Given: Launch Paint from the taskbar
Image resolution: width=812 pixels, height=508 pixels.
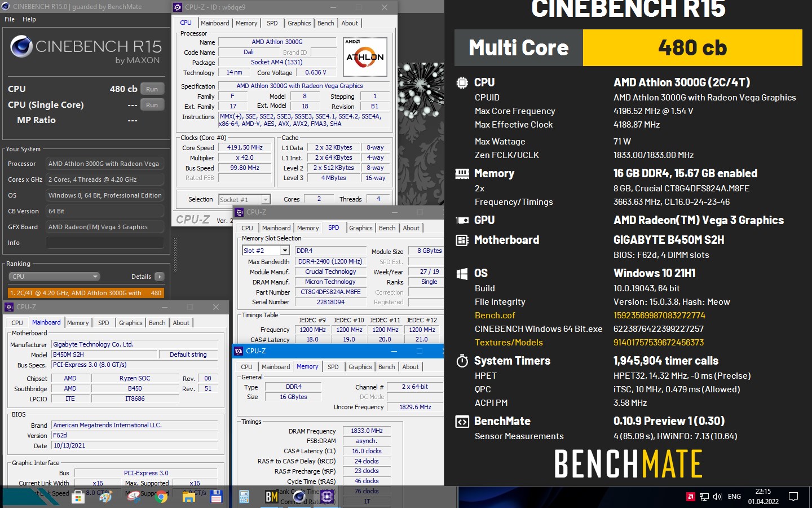Looking at the screenshot, I should pos(105,497).
